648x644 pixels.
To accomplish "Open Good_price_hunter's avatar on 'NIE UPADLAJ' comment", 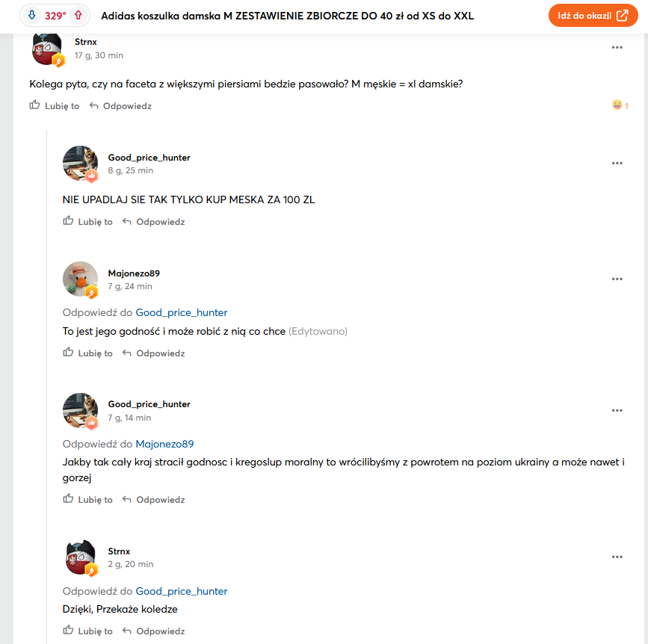I will click(80, 164).
